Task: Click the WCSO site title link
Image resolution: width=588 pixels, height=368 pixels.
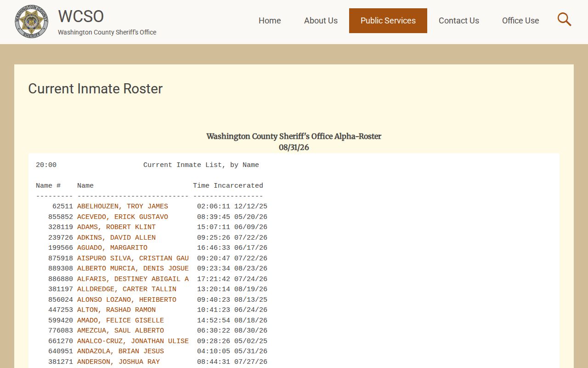Action: coord(81,17)
